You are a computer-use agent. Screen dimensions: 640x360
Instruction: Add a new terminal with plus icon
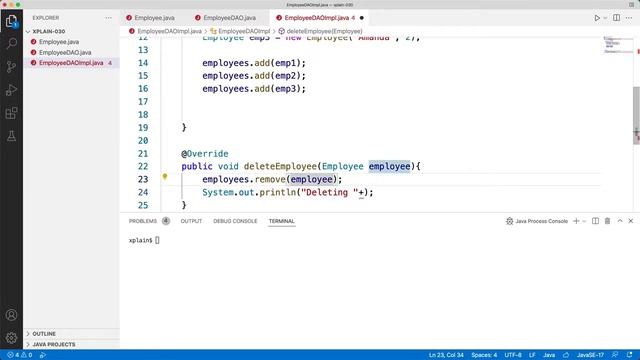[576, 221]
